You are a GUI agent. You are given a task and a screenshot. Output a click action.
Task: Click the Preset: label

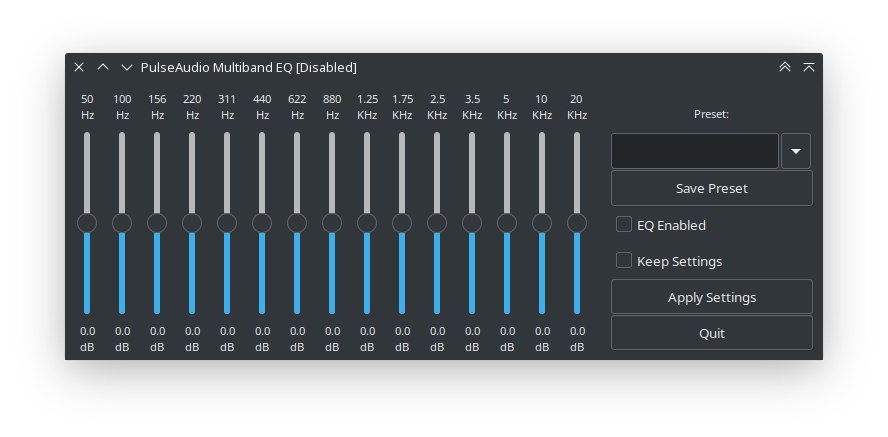point(711,114)
